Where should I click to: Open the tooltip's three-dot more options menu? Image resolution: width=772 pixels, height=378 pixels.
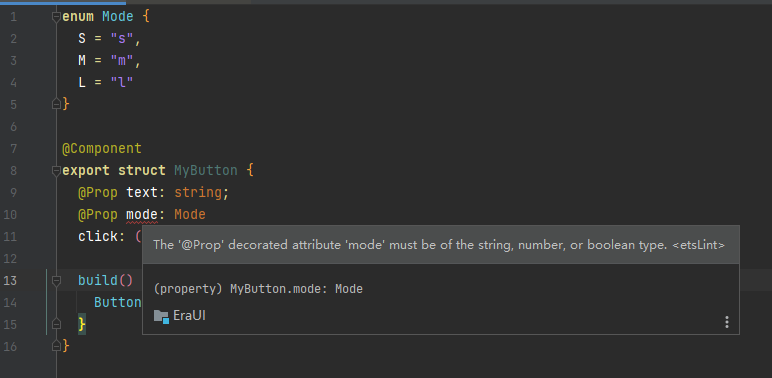click(x=727, y=322)
